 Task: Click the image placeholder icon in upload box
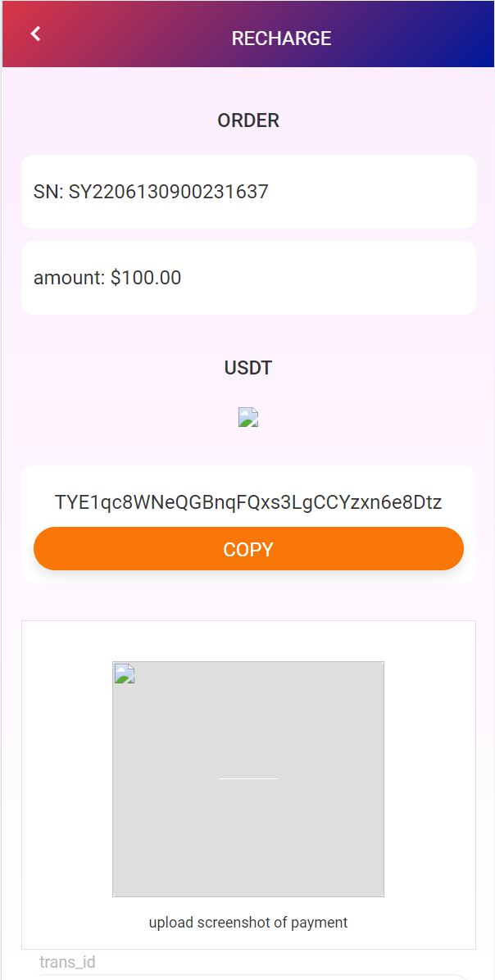click(123, 674)
